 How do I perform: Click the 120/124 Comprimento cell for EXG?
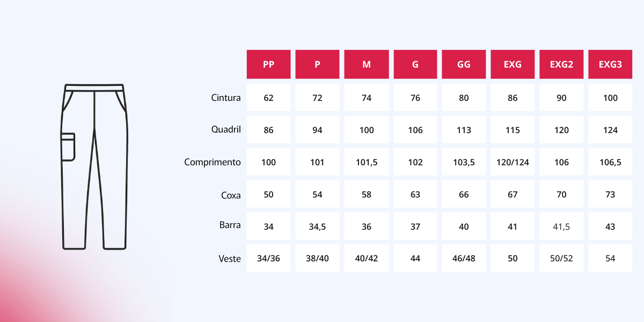(x=513, y=162)
